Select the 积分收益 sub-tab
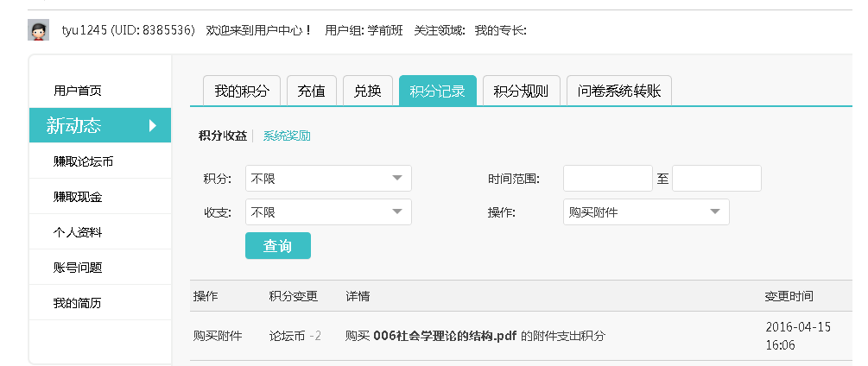Viewport: 868px width, 366px height. click(222, 136)
